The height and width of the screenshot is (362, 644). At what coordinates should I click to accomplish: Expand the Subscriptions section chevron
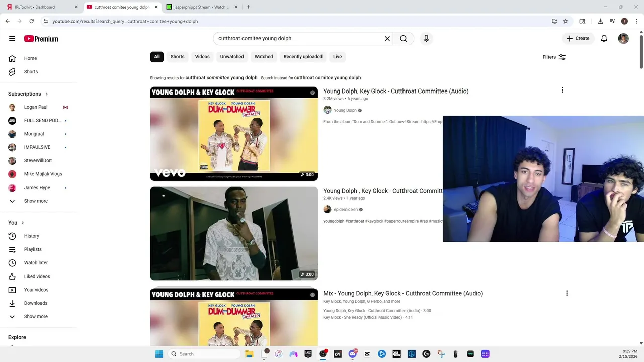pyautogui.click(x=47, y=94)
